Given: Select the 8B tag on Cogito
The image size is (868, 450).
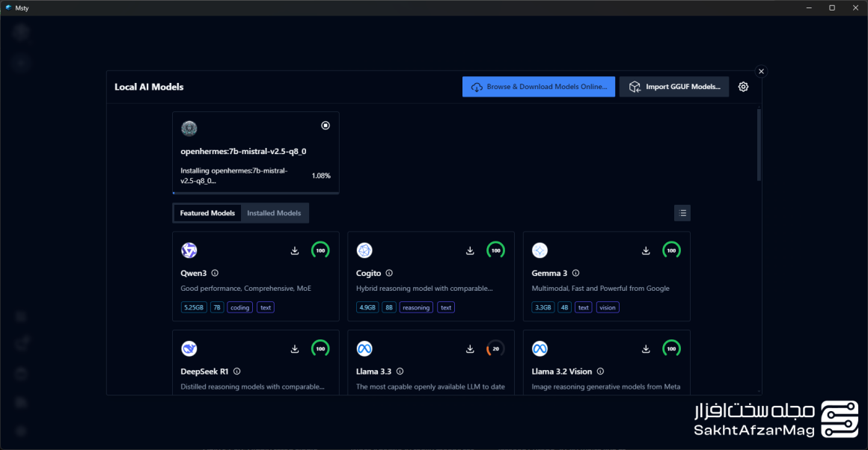Looking at the screenshot, I should 389,307.
